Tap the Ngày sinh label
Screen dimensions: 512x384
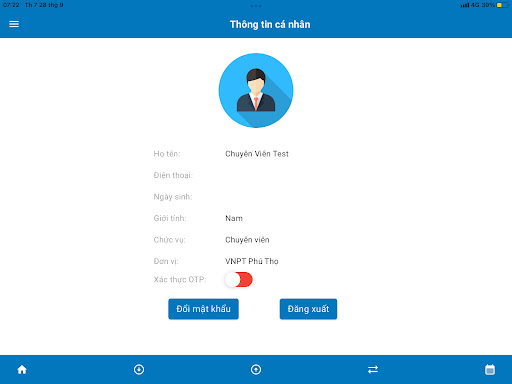click(173, 197)
